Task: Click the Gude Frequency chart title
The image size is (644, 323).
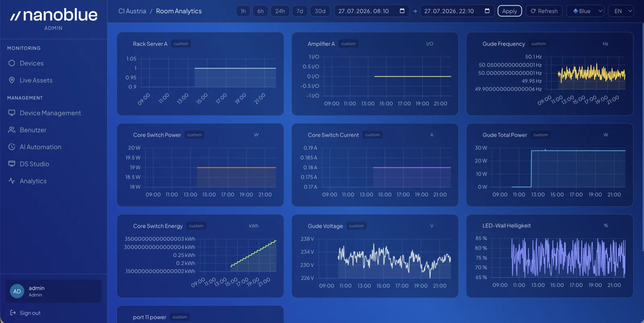Action: pyautogui.click(x=504, y=43)
